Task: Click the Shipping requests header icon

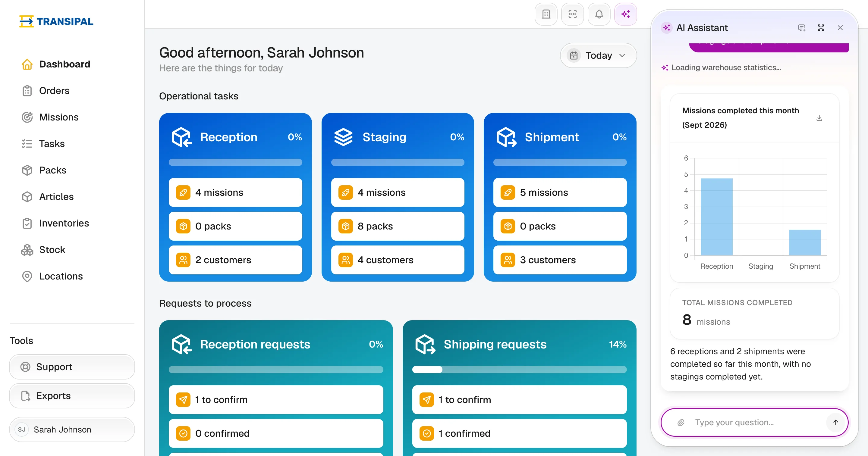Action: pos(425,344)
